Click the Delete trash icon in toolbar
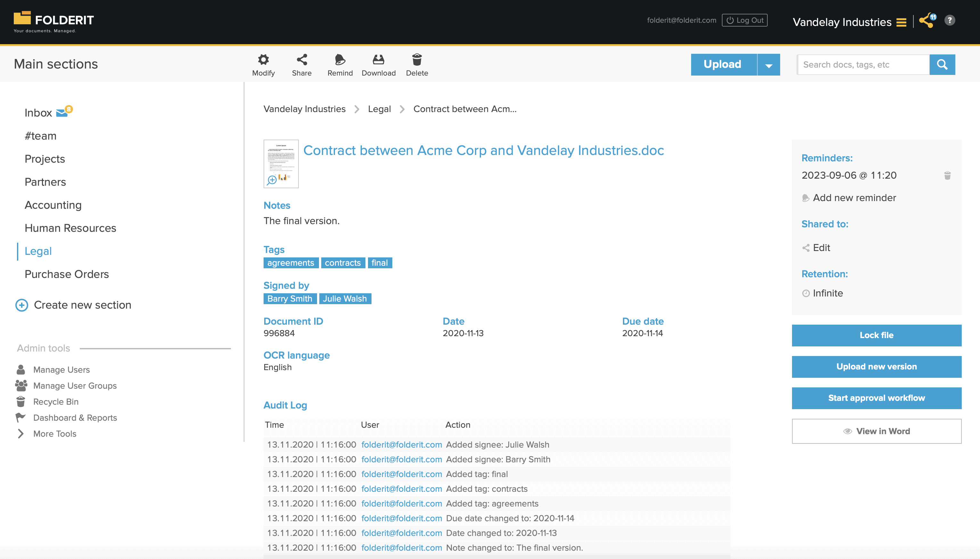 (x=417, y=60)
